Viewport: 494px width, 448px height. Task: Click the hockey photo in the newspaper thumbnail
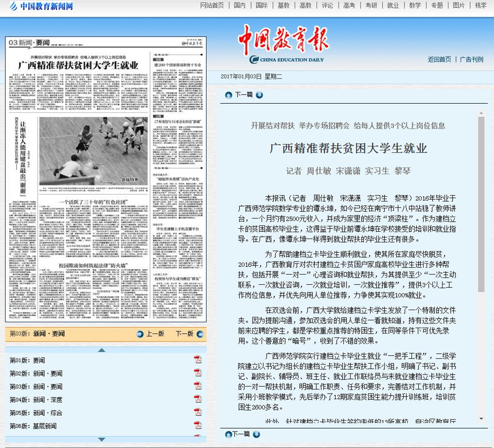[x=93, y=151]
